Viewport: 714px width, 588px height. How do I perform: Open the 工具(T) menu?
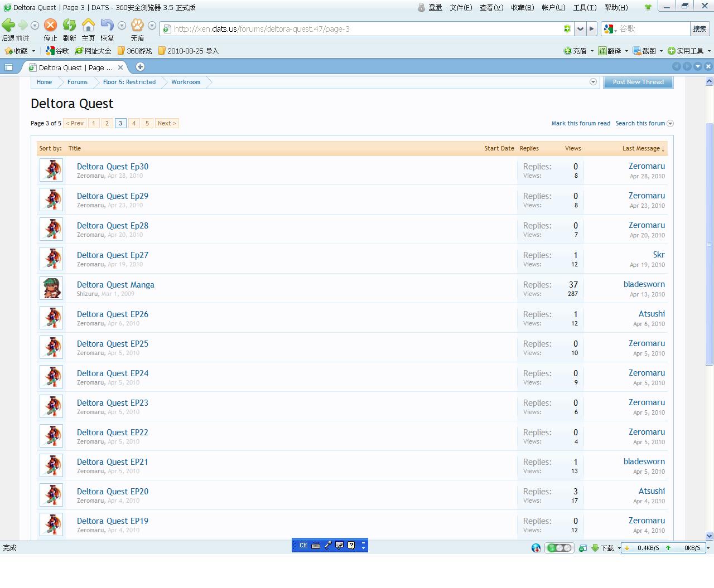tap(585, 7)
